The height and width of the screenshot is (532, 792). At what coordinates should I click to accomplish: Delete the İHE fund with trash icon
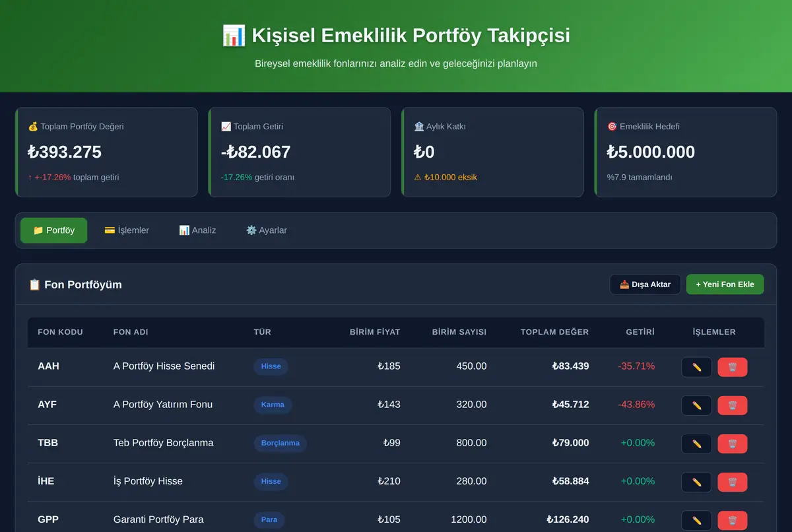click(x=733, y=482)
